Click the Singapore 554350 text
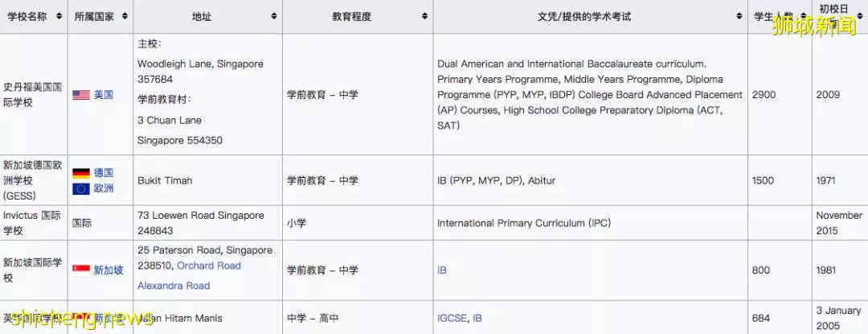868x334 pixels. (x=180, y=141)
